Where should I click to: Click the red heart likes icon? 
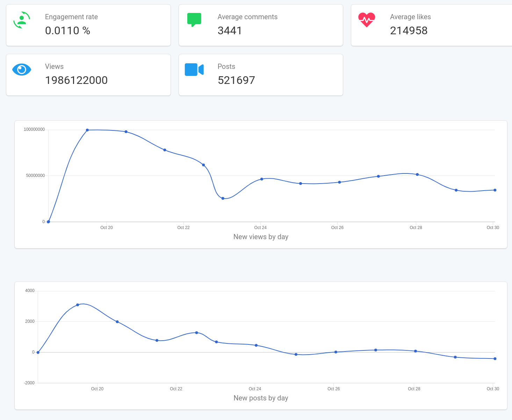(367, 20)
